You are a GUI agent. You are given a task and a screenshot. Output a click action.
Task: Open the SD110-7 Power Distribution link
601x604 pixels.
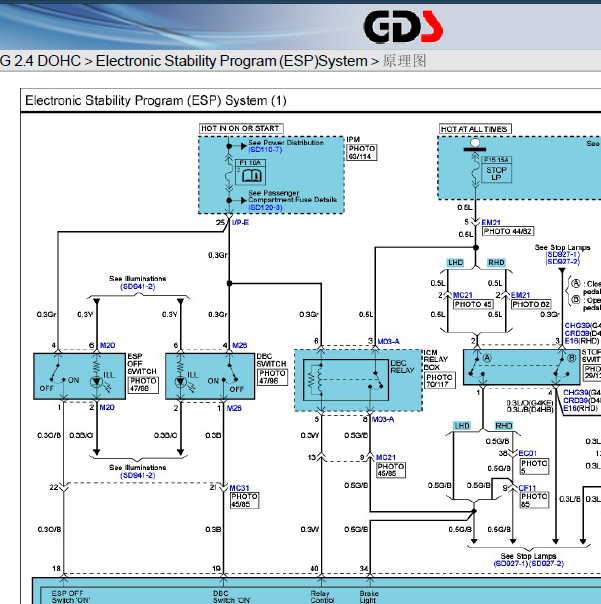pyautogui.click(x=265, y=149)
